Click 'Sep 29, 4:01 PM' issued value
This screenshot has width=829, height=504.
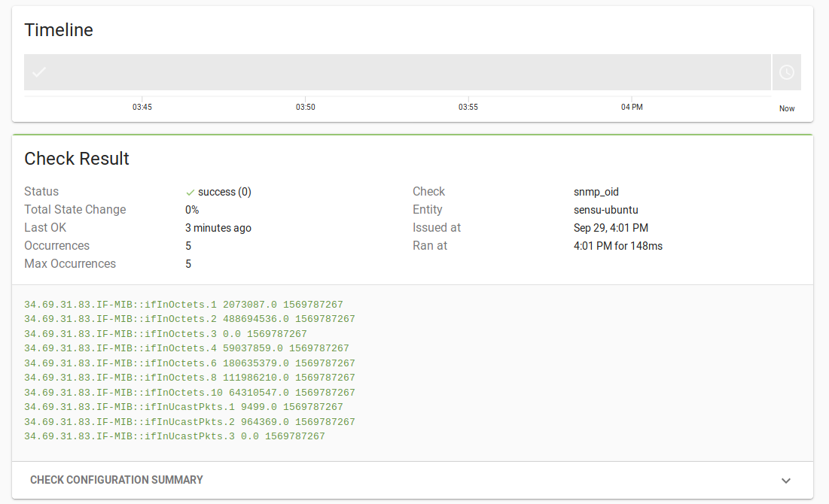point(611,228)
